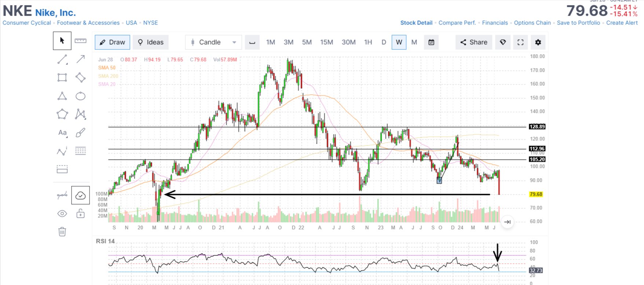This screenshot has width=644, height=285.
Task: Click Save to Portfolio link
Action: tap(579, 23)
